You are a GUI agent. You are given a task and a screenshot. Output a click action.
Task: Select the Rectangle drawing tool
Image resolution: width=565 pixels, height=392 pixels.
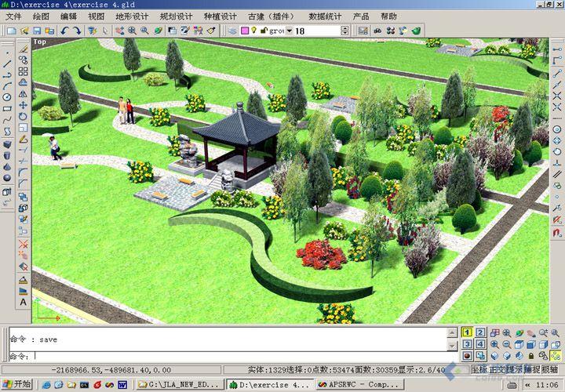[7, 108]
